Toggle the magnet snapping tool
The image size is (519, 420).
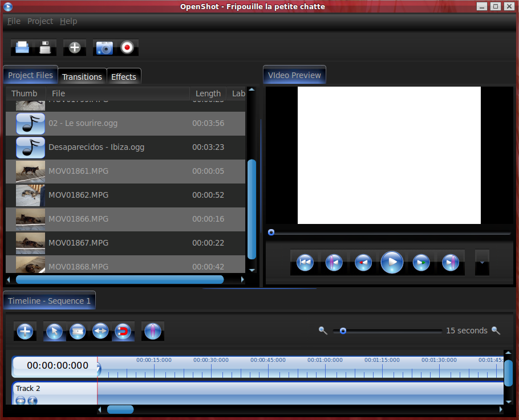tap(123, 331)
